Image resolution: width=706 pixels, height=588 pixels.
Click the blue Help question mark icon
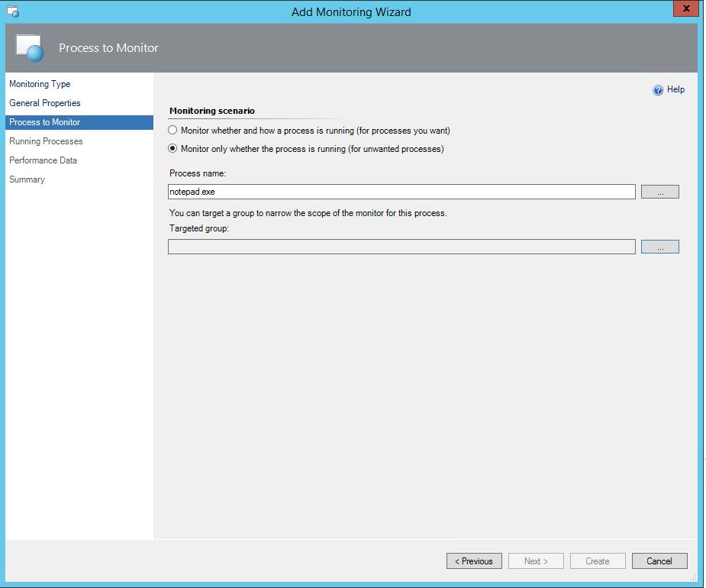(658, 90)
